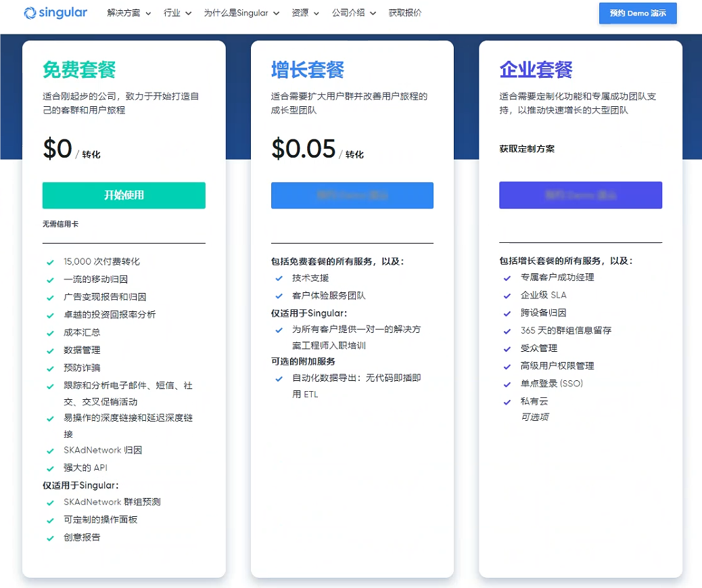
Task: Expand the chevron next to 为什么是Singular
Action: pyautogui.click(x=276, y=14)
